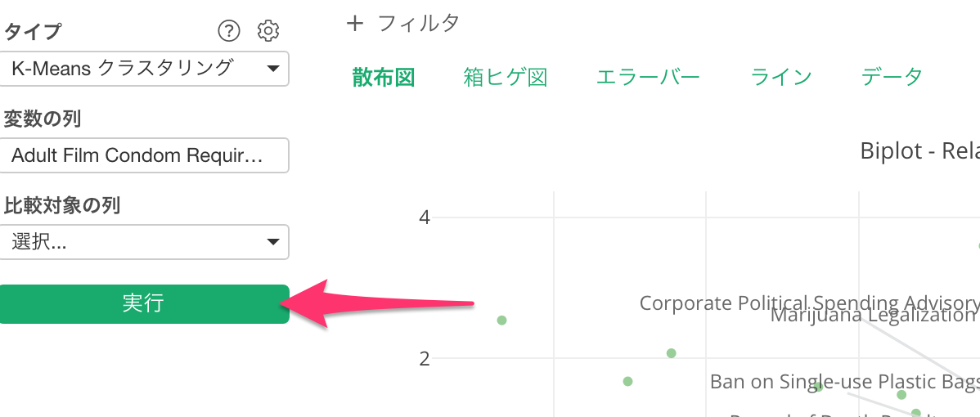Run analysis with the 実行 button
The image size is (980, 417).
pyautogui.click(x=144, y=304)
